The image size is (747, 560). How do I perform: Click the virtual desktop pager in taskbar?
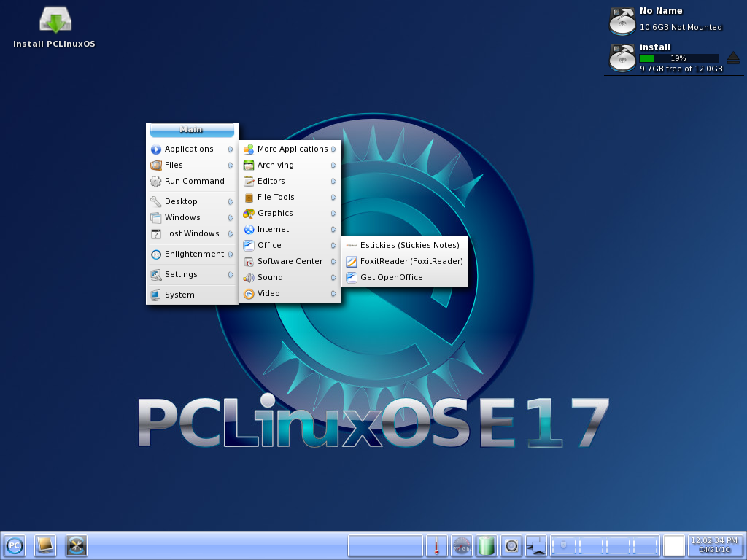tap(605, 545)
